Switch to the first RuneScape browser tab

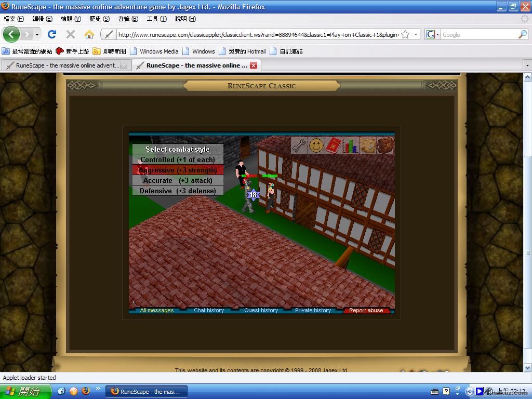point(66,65)
